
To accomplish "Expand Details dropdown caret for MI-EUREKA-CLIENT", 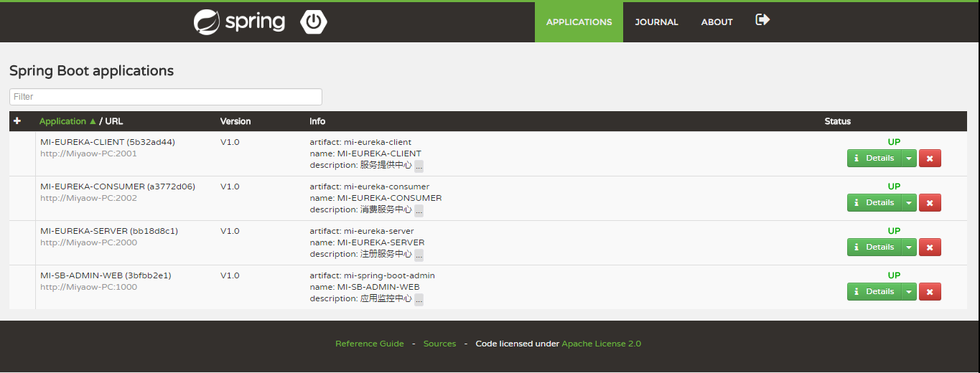I will pyautogui.click(x=909, y=159).
